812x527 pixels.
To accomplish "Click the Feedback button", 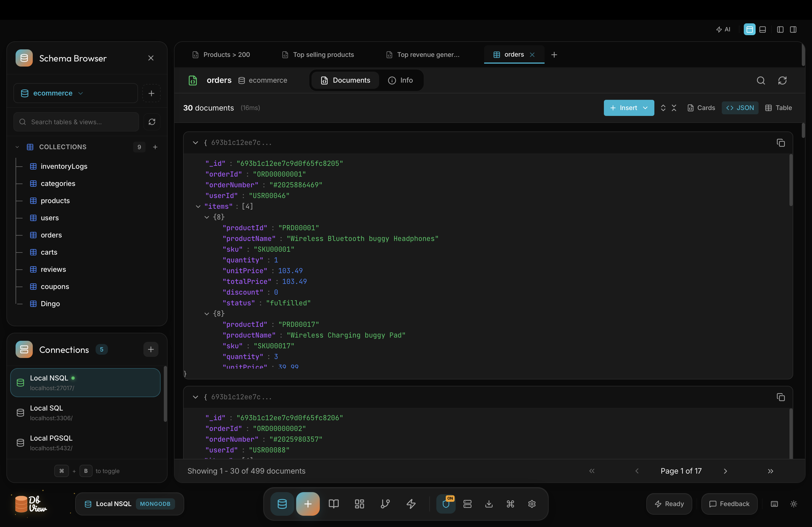I will [x=730, y=504].
